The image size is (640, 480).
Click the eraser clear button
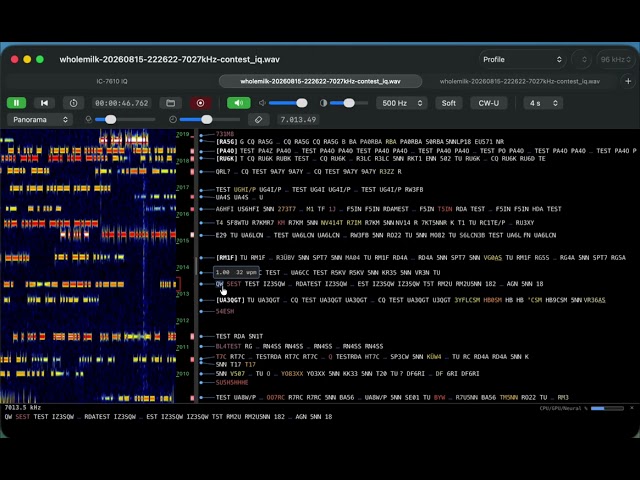[x=258, y=120]
